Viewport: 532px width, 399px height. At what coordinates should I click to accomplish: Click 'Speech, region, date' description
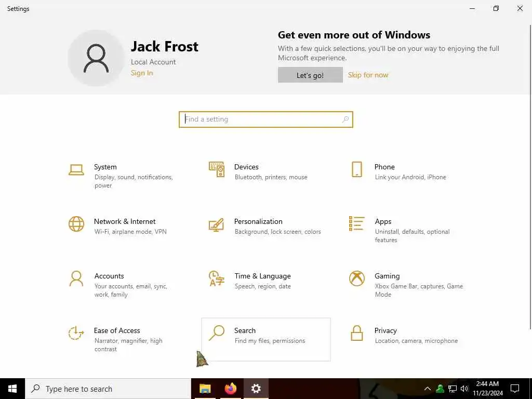(x=262, y=286)
